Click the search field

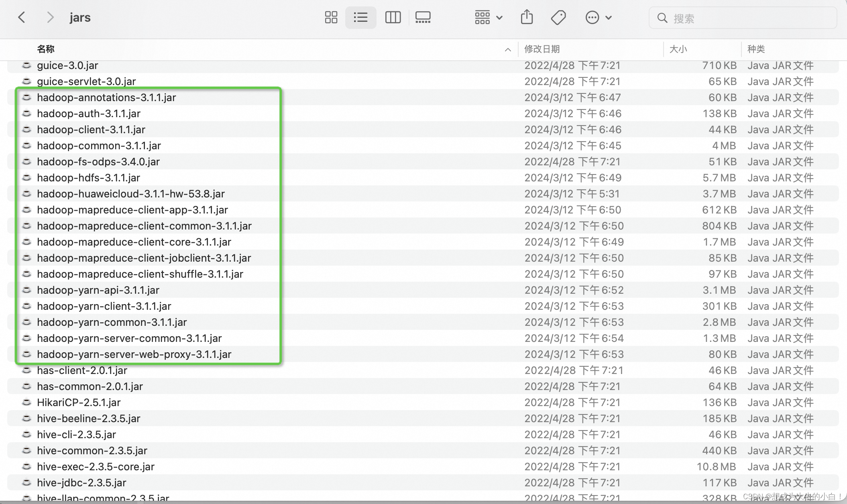click(x=743, y=18)
